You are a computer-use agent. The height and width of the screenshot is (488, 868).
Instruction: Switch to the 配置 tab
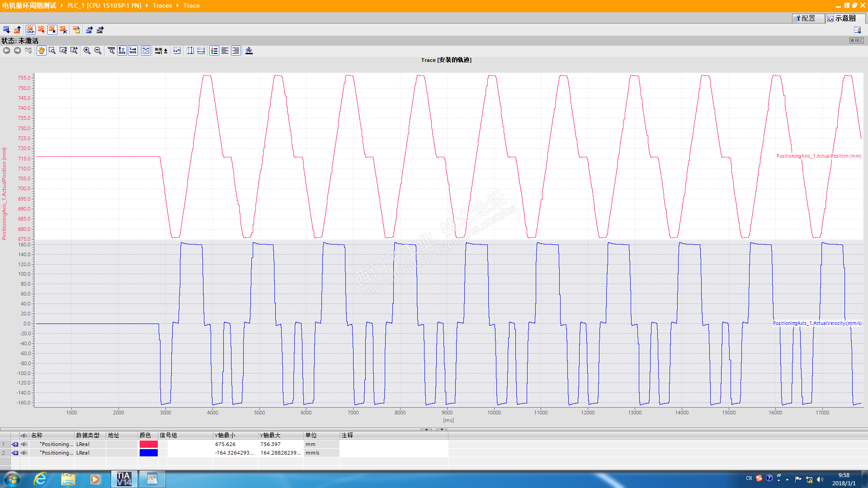pos(808,18)
